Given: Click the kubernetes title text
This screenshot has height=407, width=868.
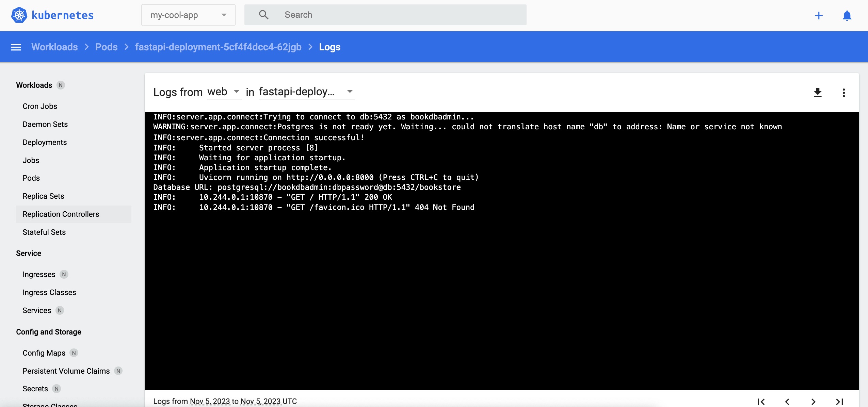Looking at the screenshot, I should tap(63, 15).
